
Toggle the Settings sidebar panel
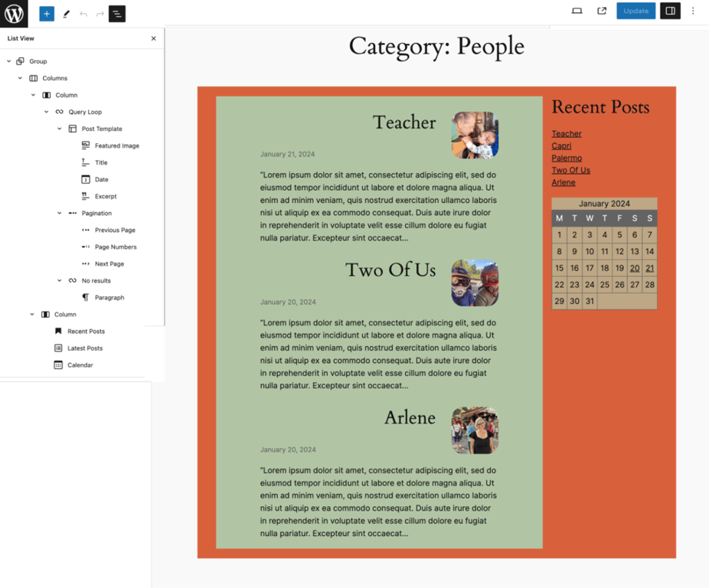(x=670, y=11)
